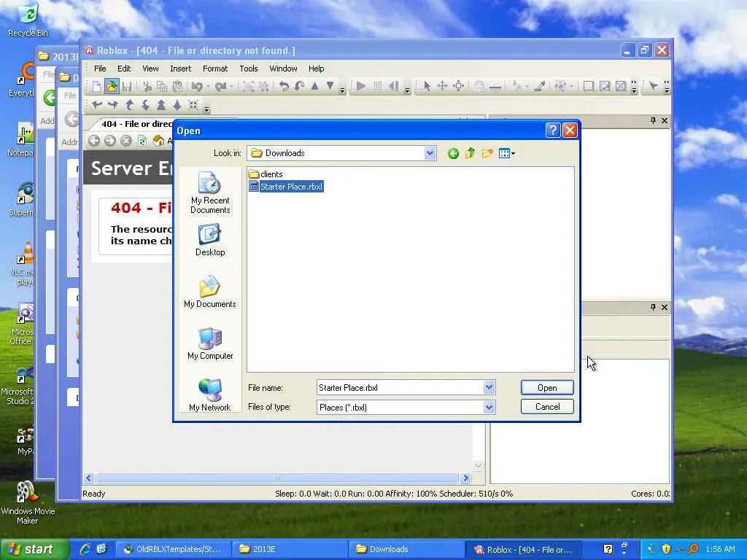Click the scrollbar right arrow in Roblox window

coord(465,478)
